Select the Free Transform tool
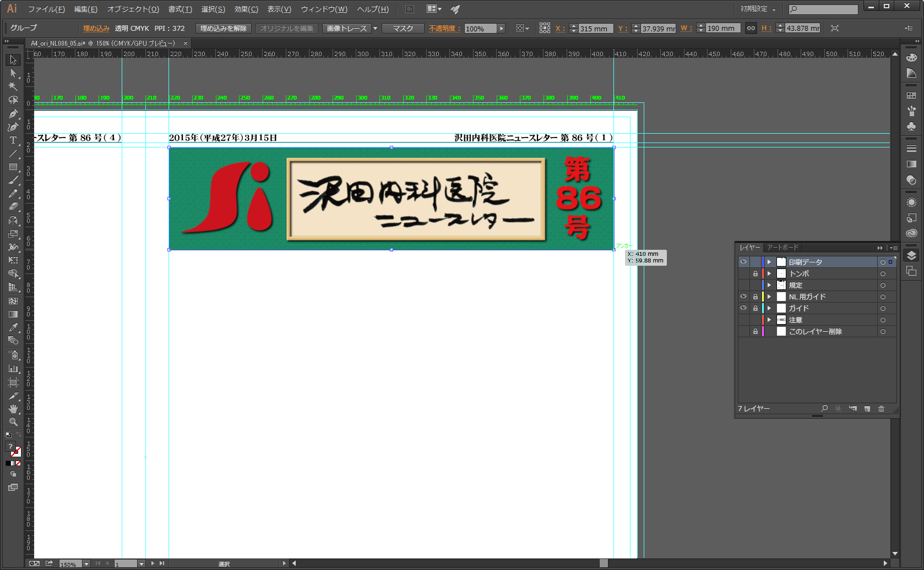 pos(13,261)
